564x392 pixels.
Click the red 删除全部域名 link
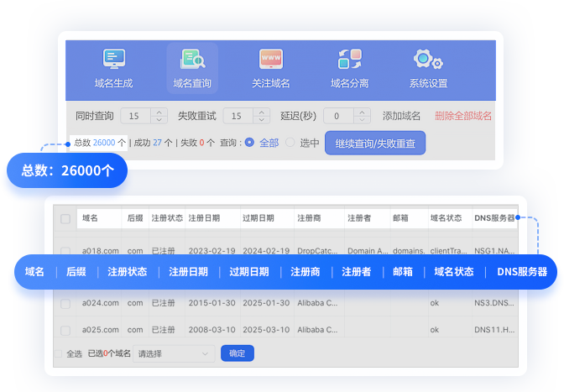coord(463,116)
